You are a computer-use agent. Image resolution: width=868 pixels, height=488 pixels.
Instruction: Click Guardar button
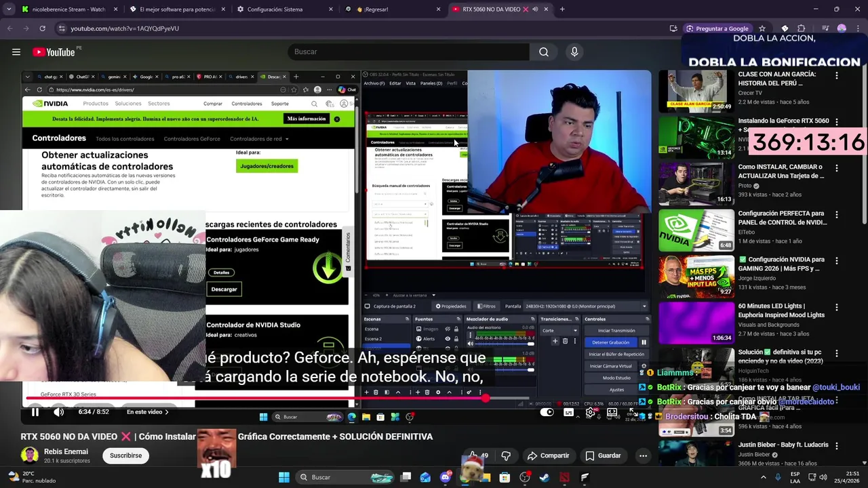pos(603,455)
